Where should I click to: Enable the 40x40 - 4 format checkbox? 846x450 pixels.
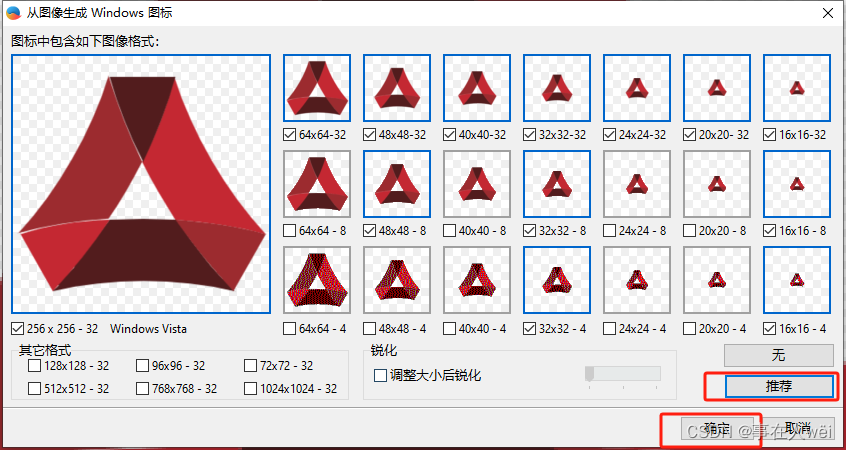449,328
